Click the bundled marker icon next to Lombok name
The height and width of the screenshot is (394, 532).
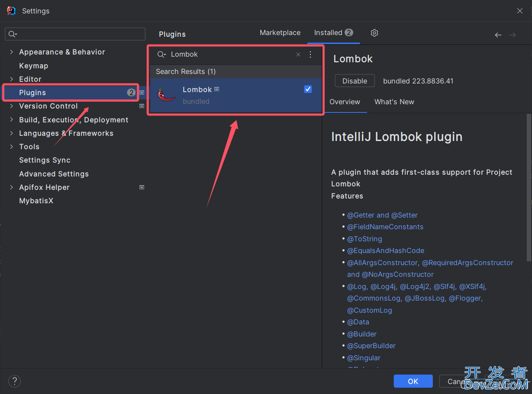click(x=217, y=89)
